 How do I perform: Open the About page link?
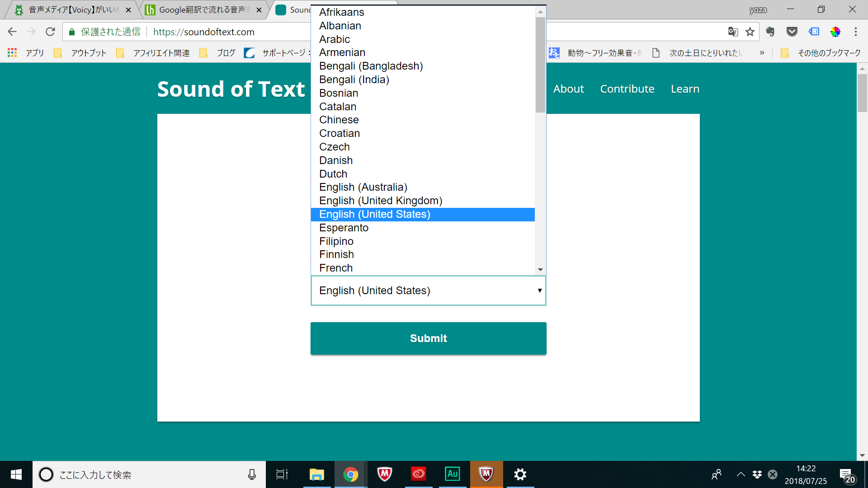[x=568, y=89]
